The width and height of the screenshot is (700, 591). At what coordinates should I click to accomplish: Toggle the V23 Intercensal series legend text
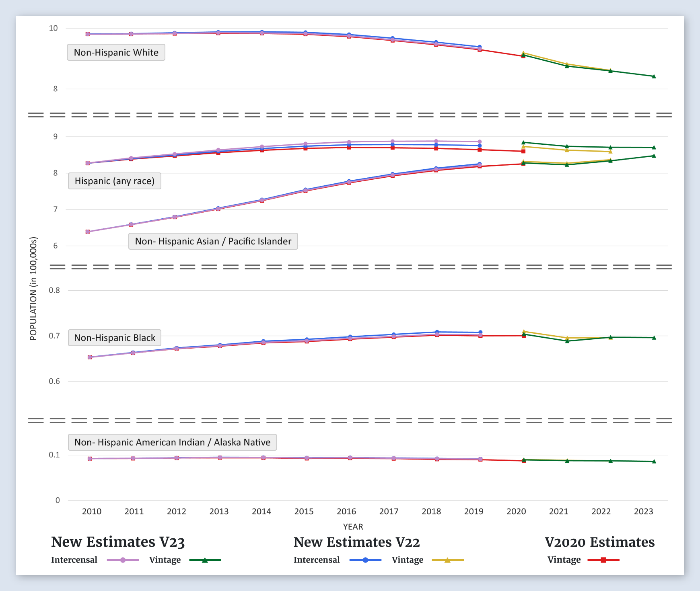coord(74,560)
